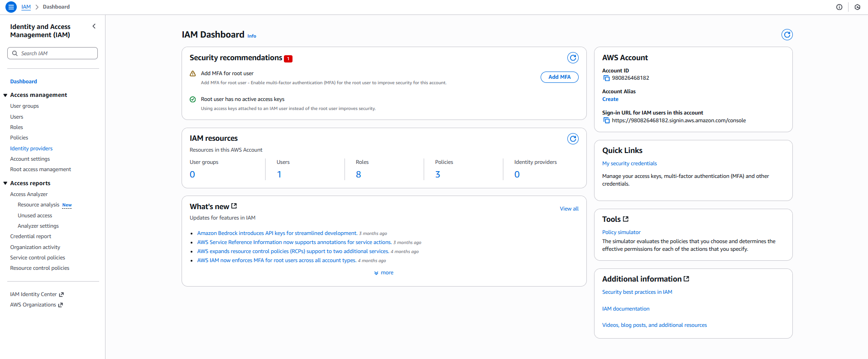Open Resource analysis in the sidebar
Image resolution: width=868 pixels, height=359 pixels.
click(38, 205)
